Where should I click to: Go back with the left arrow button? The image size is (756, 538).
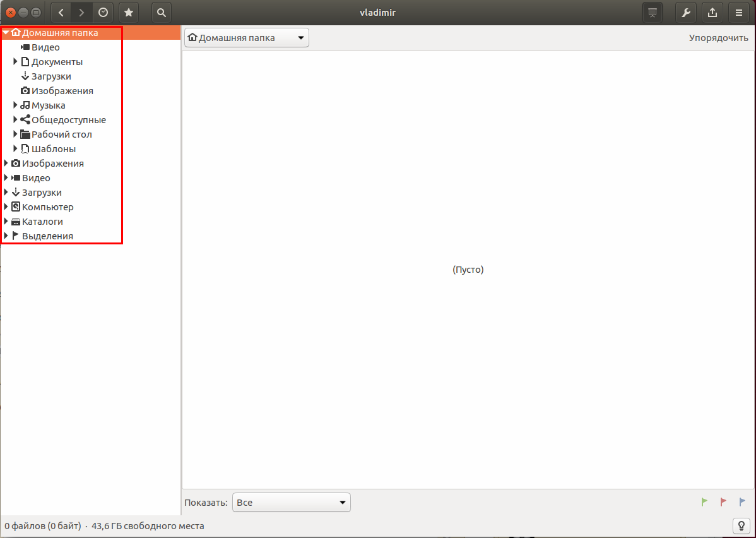point(61,13)
